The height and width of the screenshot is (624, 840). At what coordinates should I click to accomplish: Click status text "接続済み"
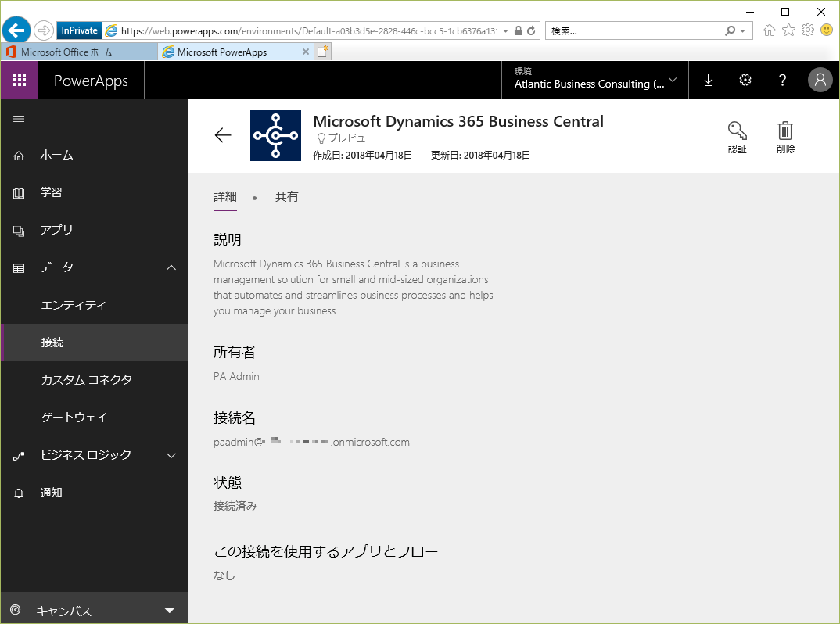[235, 506]
